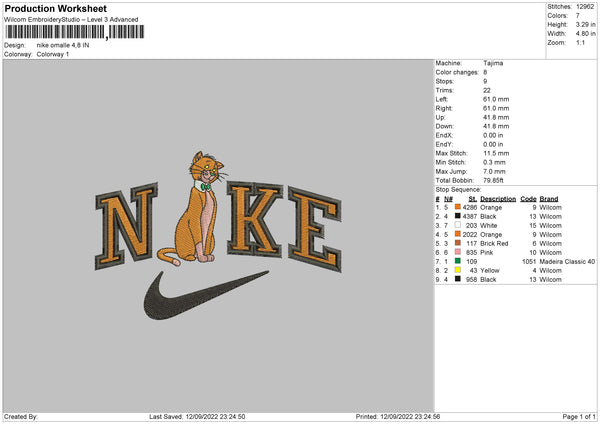Pick the orange swatch in the 2022 Orange row
The image size is (600, 424).
pos(457,234)
